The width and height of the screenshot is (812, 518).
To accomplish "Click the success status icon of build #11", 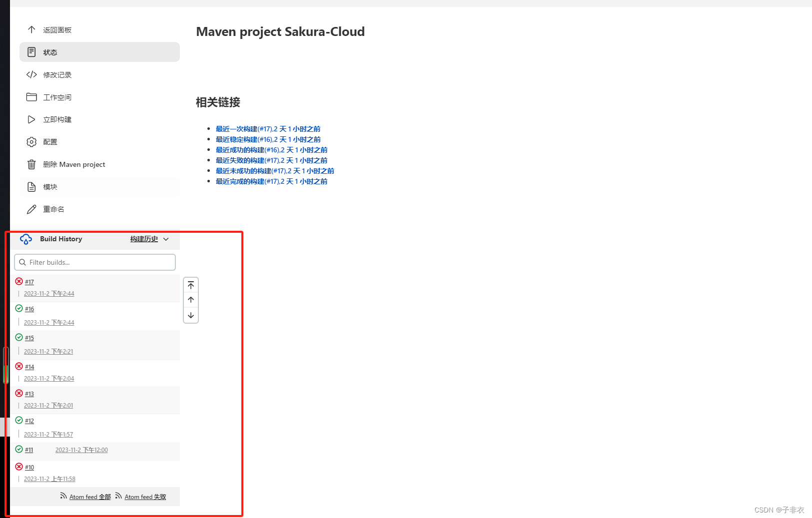I will 19,449.
